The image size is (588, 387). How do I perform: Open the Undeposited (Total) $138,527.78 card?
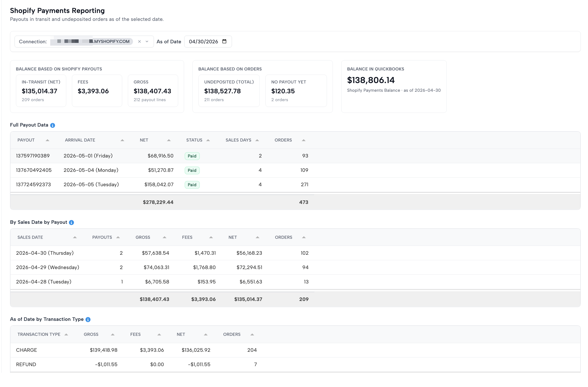pyautogui.click(x=229, y=91)
